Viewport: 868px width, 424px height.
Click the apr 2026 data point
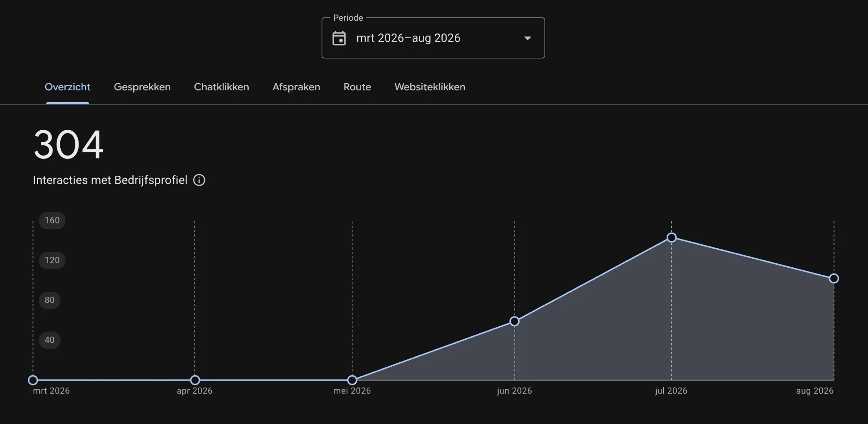(195, 380)
